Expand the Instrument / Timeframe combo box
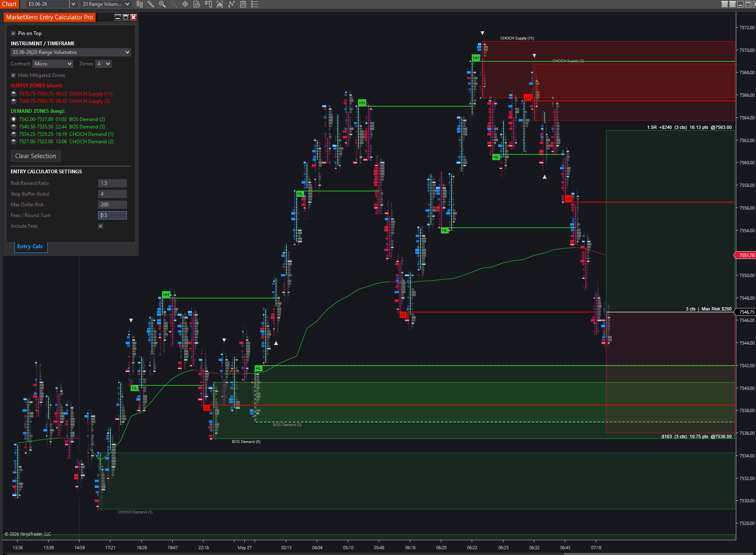This screenshot has height=555, width=756. [71, 52]
